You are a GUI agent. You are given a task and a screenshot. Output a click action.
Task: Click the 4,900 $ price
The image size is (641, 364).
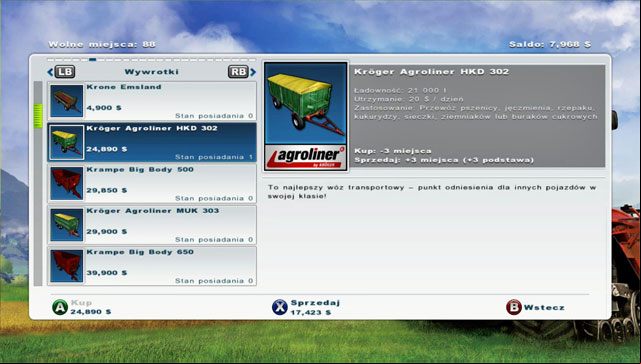point(104,108)
